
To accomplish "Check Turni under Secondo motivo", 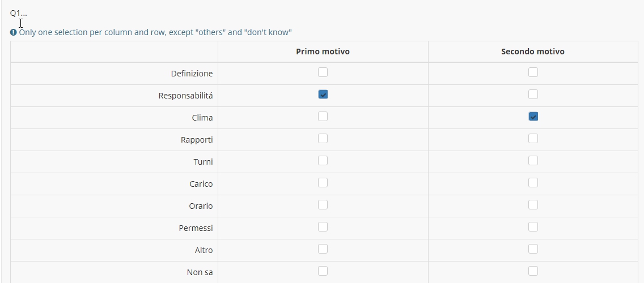I will (x=533, y=161).
